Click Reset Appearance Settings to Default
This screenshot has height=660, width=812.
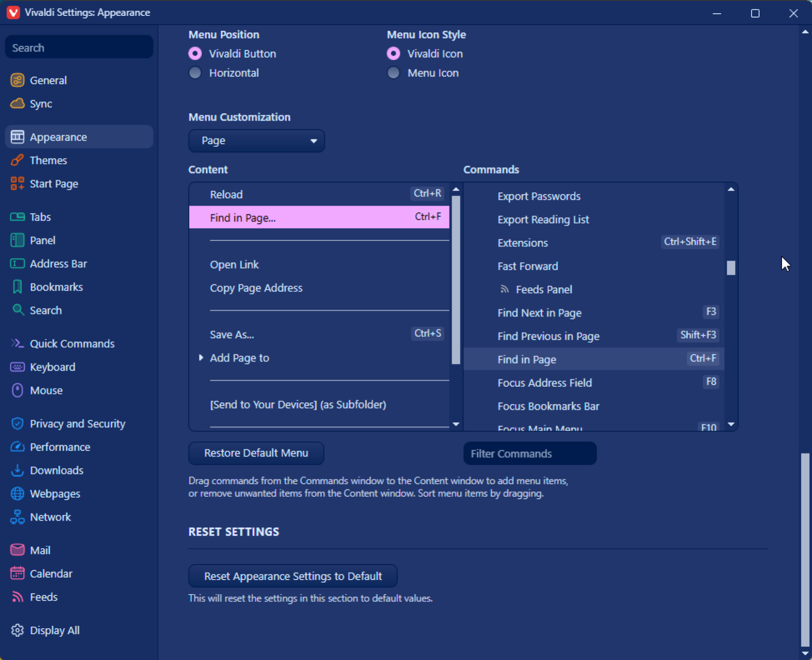click(293, 576)
